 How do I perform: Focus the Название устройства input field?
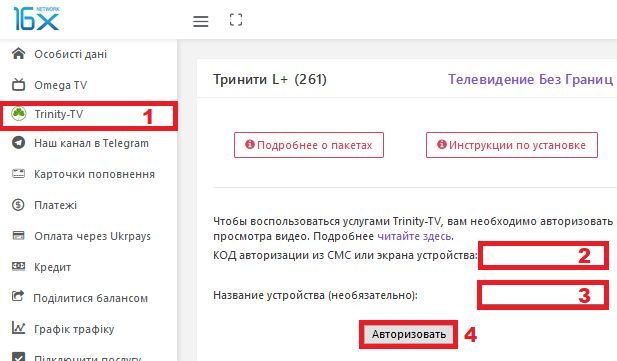tap(543, 295)
